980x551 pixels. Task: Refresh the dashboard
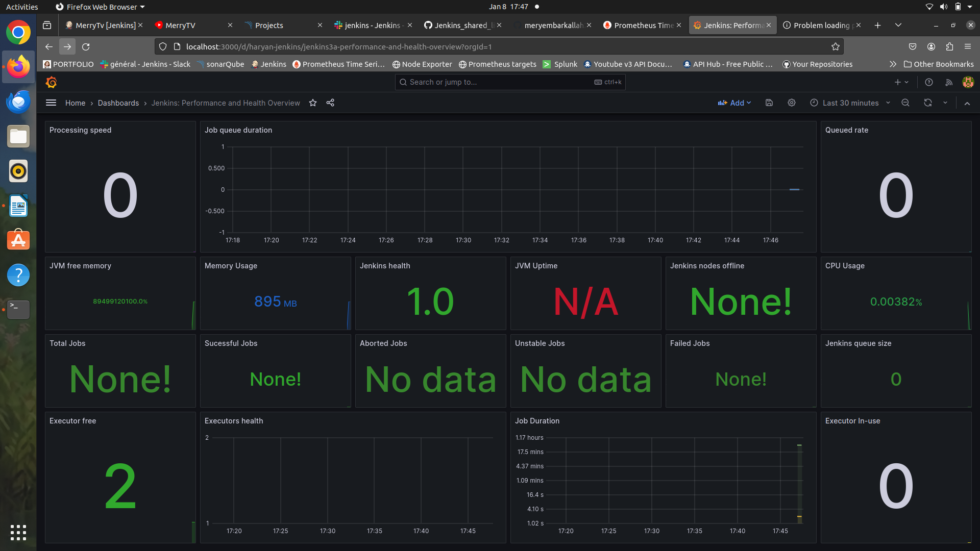click(x=928, y=103)
